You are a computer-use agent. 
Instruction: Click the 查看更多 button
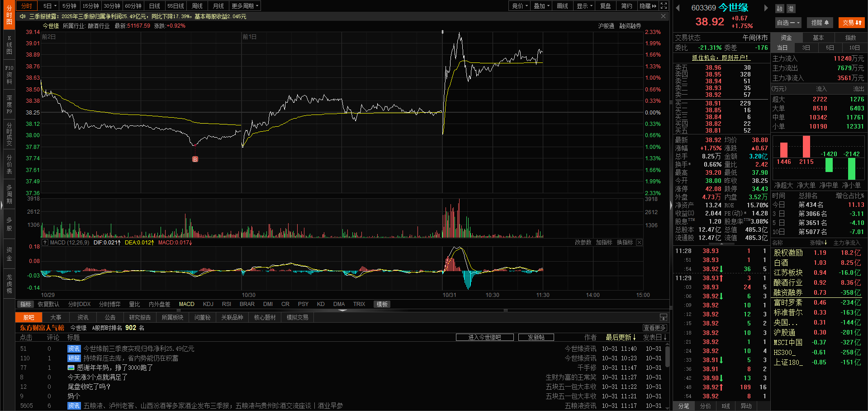pyautogui.click(x=655, y=328)
